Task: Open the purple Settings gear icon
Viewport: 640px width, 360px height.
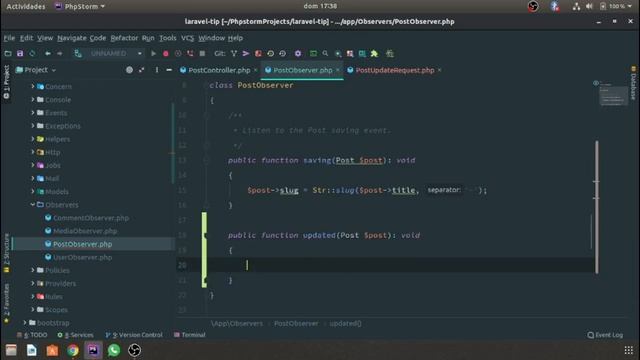Action: click(x=298, y=53)
